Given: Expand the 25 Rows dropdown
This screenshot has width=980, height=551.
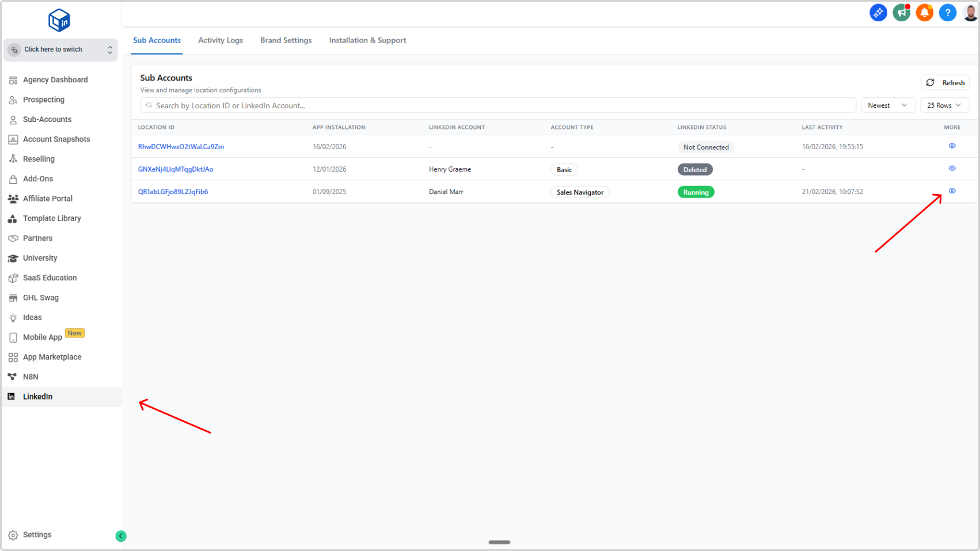Looking at the screenshot, I should [944, 105].
